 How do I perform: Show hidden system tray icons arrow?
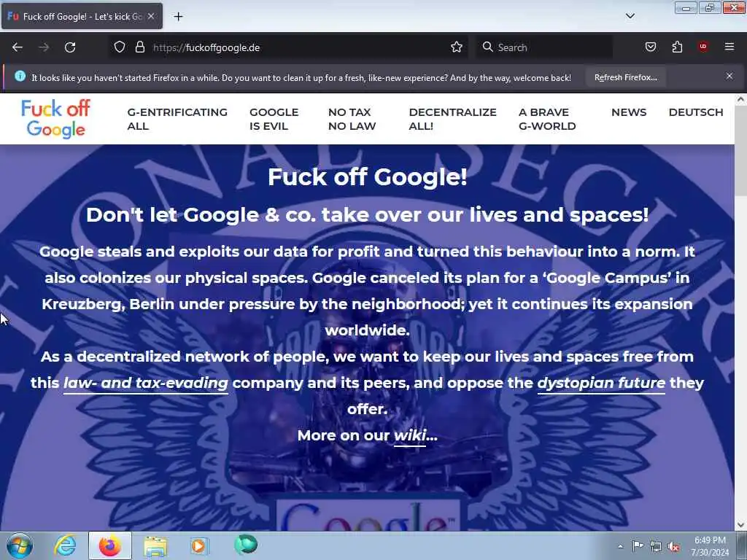(x=620, y=546)
